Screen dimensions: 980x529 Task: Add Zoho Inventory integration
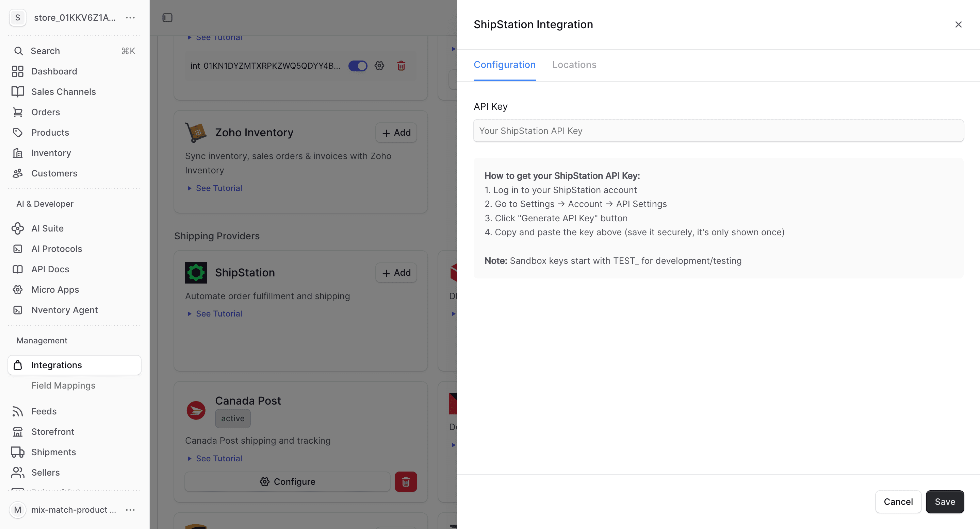pyautogui.click(x=396, y=133)
